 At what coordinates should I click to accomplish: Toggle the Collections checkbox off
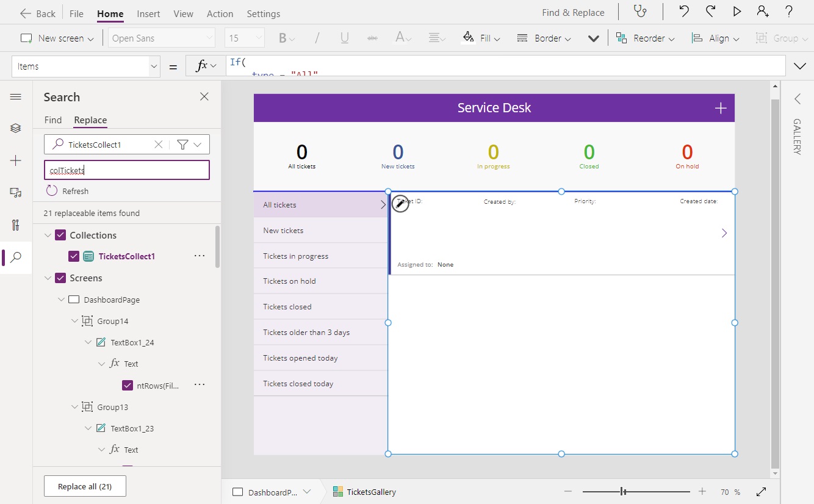60,234
